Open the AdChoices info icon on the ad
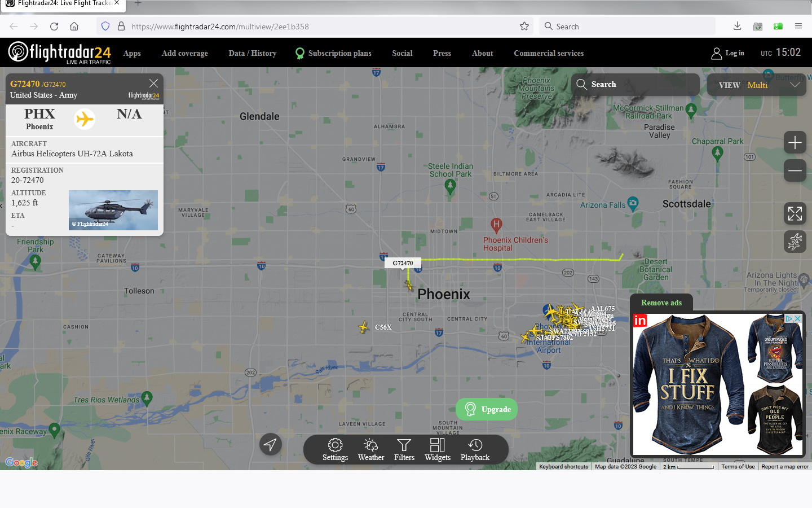Image resolution: width=812 pixels, height=508 pixels. pyautogui.click(x=789, y=319)
